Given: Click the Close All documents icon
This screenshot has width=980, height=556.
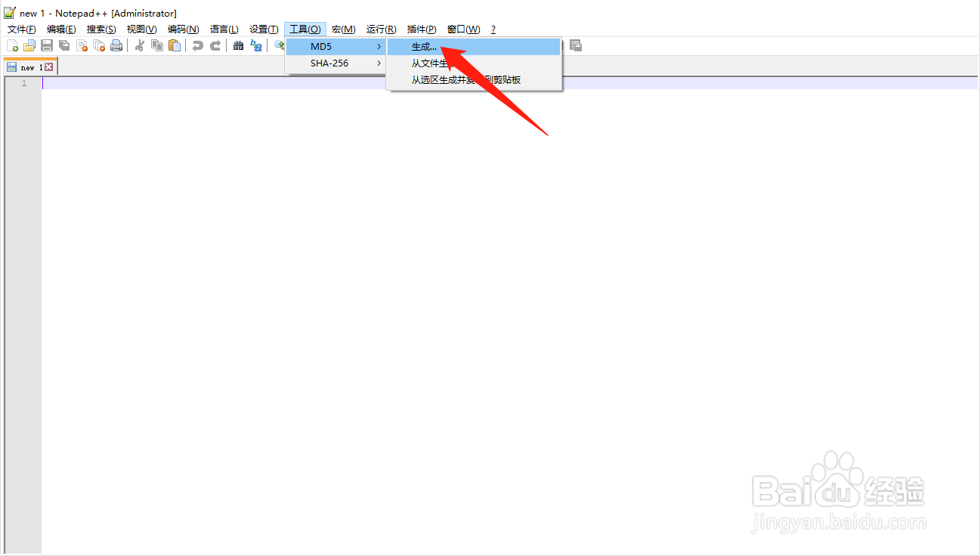Looking at the screenshot, I should pos(99,46).
